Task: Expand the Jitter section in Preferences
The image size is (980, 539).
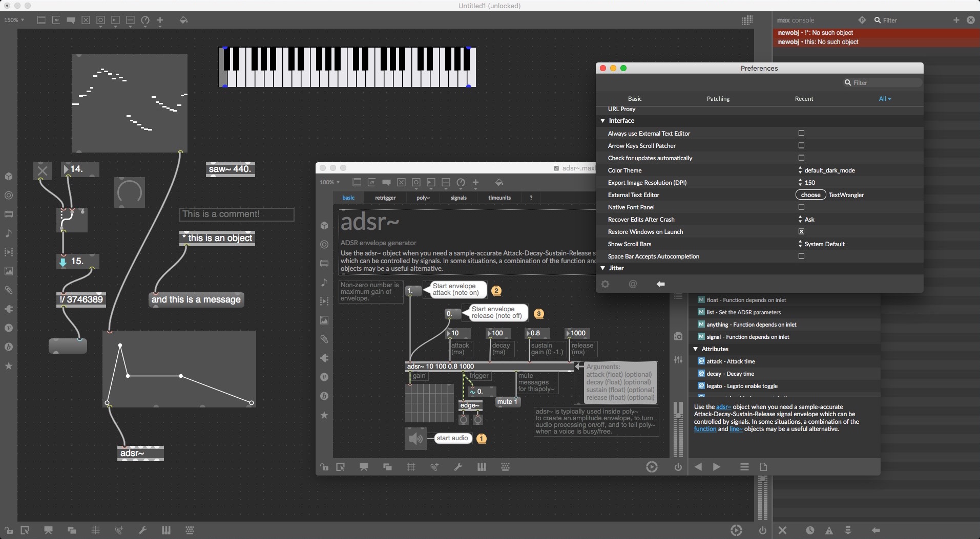Action: pyautogui.click(x=603, y=268)
